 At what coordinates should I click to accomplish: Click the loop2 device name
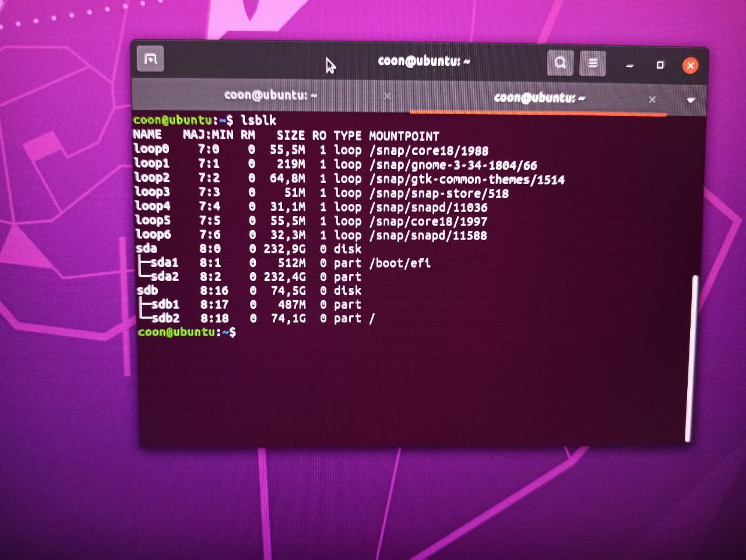click(x=152, y=177)
